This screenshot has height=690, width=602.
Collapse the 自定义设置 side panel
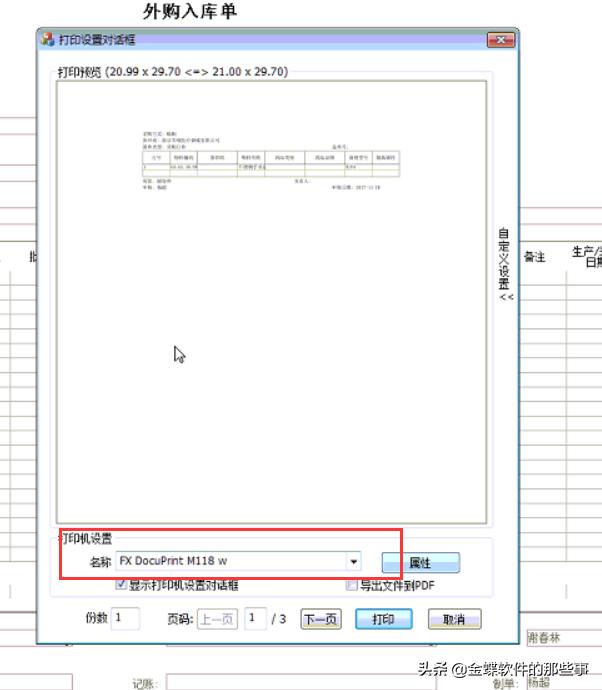tap(505, 264)
